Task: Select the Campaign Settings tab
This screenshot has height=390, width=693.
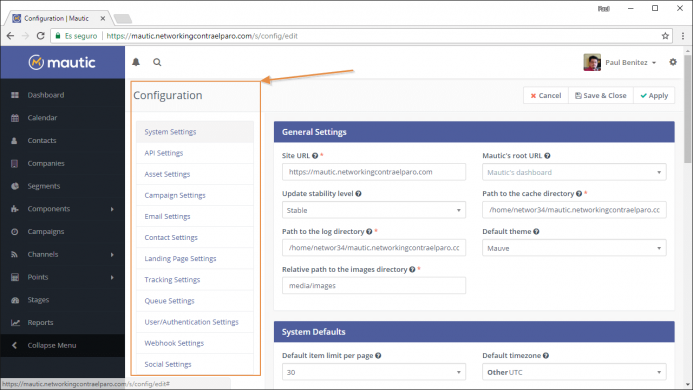Action: tap(195, 195)
